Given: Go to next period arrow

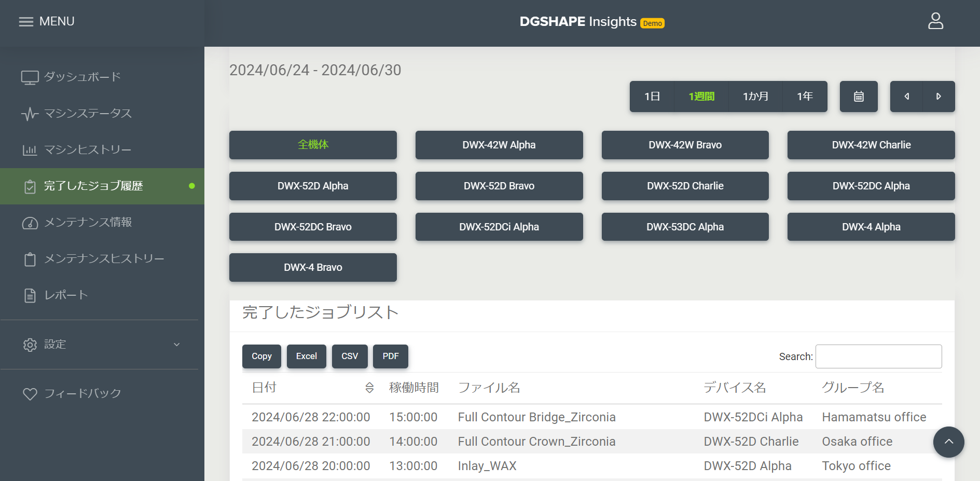Looking at the screenshot, I should [x=938, y=97].
